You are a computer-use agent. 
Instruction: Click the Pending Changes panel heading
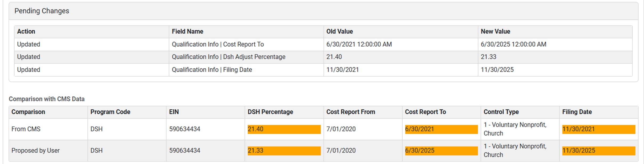42,11
